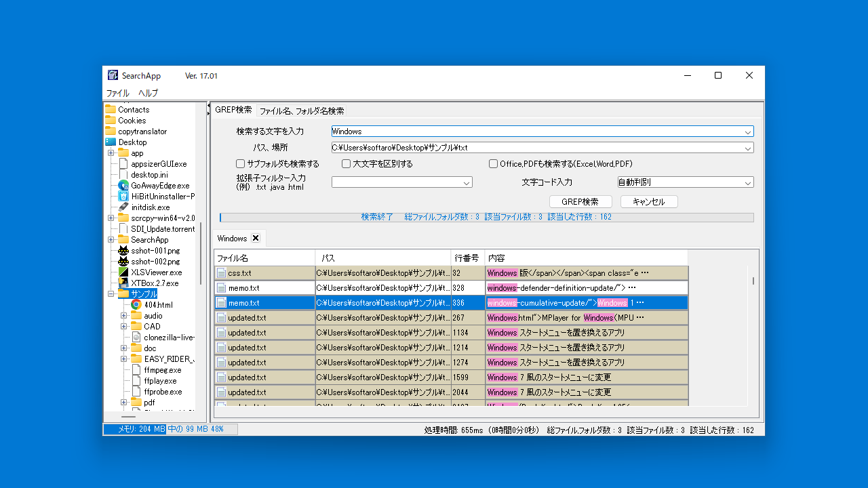Open the パス、場所 path dropdown
868x488 pixels.
point(748,148)
